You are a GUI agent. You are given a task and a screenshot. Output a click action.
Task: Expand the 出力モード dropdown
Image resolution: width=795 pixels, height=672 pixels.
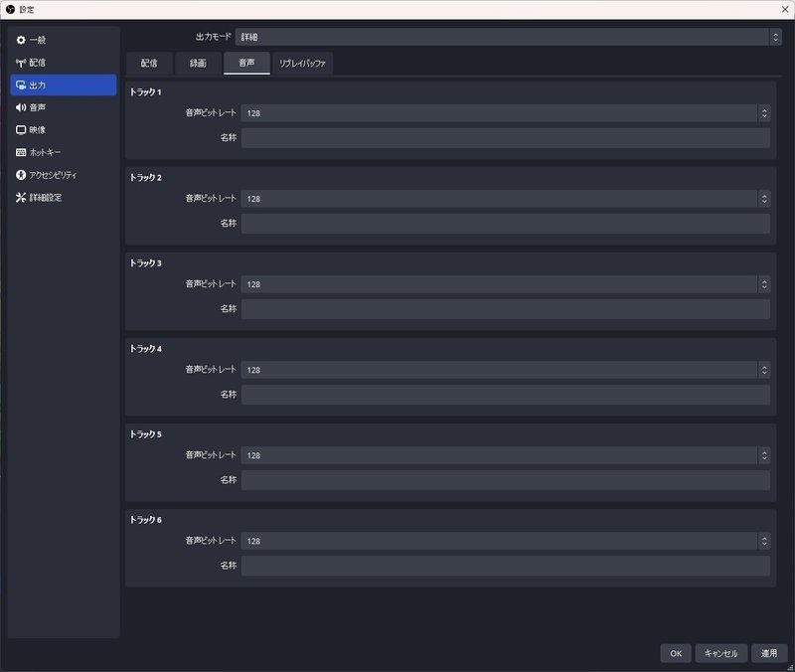(508, 37)
